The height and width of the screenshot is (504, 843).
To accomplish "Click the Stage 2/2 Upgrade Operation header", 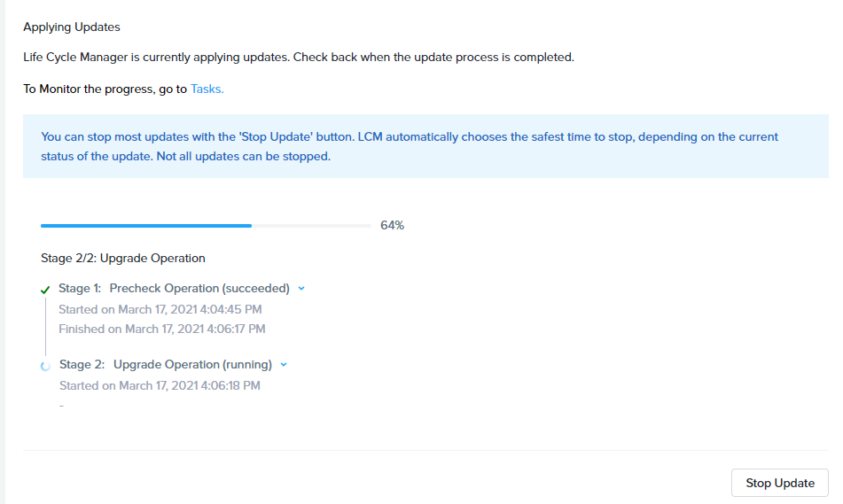I will coord(123,258).
